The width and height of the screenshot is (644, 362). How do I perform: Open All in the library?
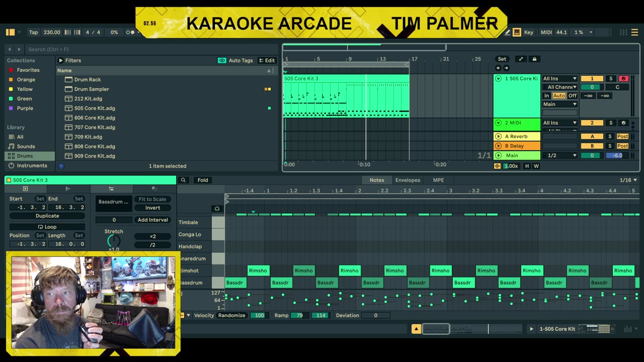[20, 137]
